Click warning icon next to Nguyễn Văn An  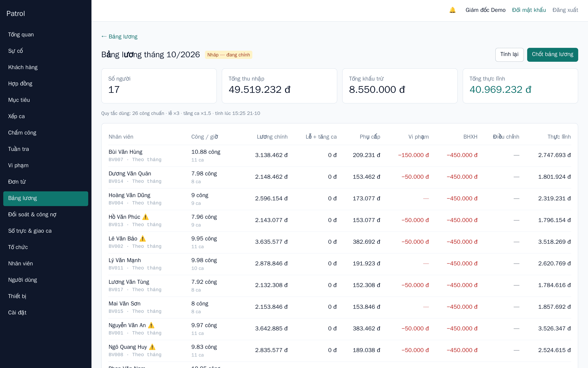coord(151,325)
